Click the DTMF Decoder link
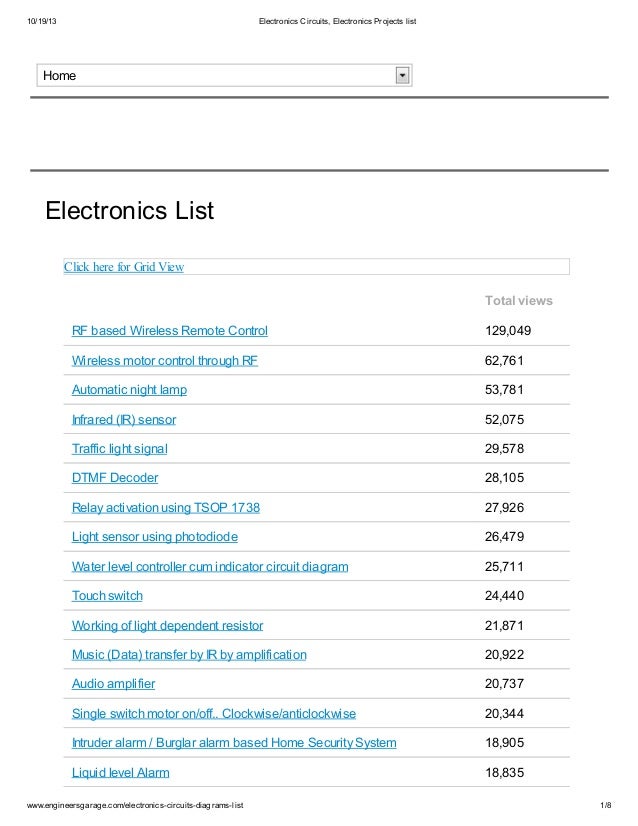 115,478
